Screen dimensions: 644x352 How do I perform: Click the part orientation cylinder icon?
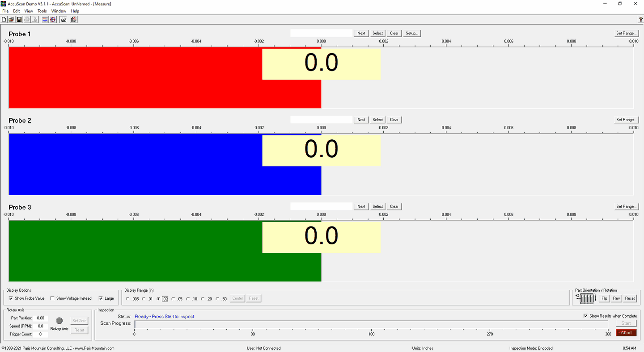[586, 298]
